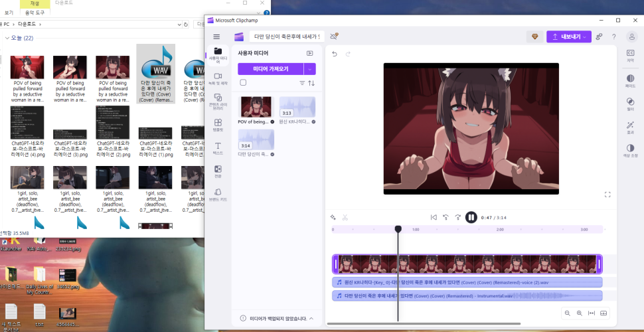Fit timeline to screen width
644x332 pixels.
click(592, 313)
